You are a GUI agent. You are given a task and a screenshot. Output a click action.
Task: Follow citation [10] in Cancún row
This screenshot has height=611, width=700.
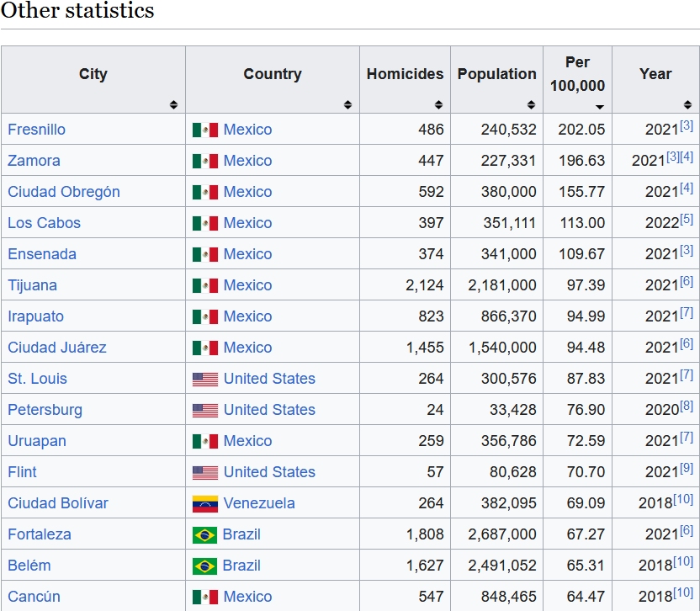tap(683, 593)
